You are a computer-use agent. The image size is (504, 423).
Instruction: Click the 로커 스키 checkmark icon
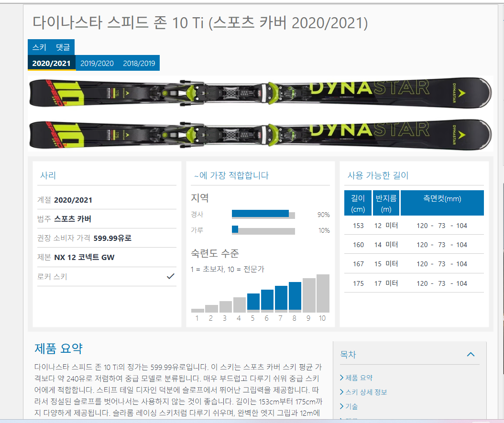171,276
